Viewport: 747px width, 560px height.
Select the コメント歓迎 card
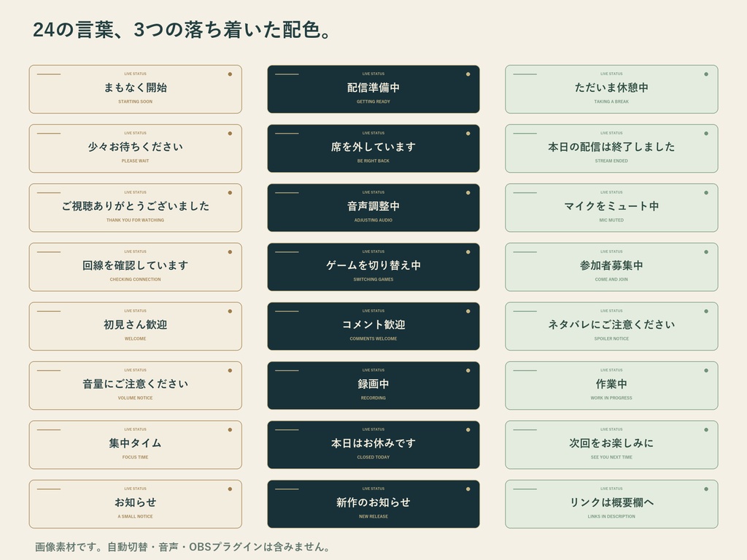(x=373, y=326)
